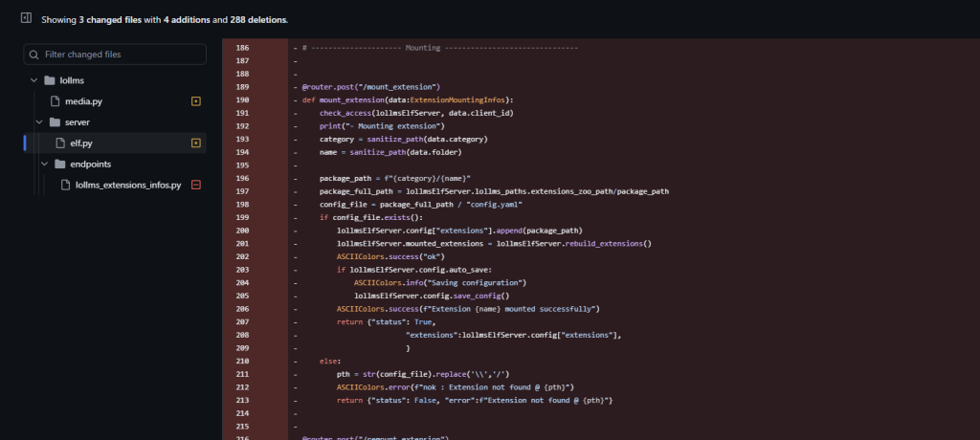Click line number 190 in the diff

coord(242,99)
